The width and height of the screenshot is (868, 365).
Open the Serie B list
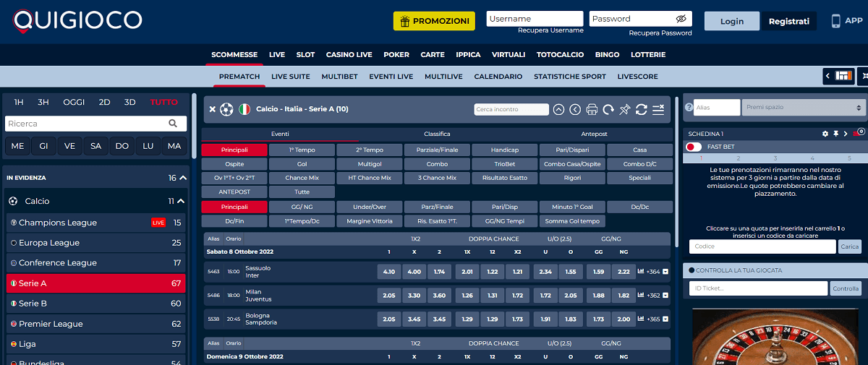coord(96,304)
